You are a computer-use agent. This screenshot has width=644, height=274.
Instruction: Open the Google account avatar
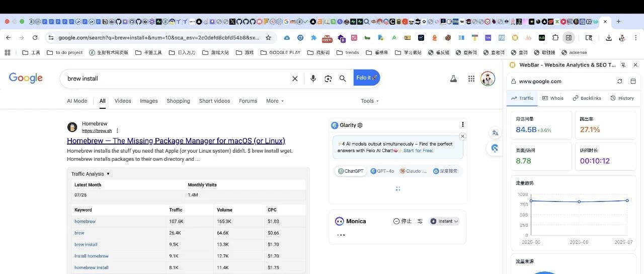coord(488,79)
